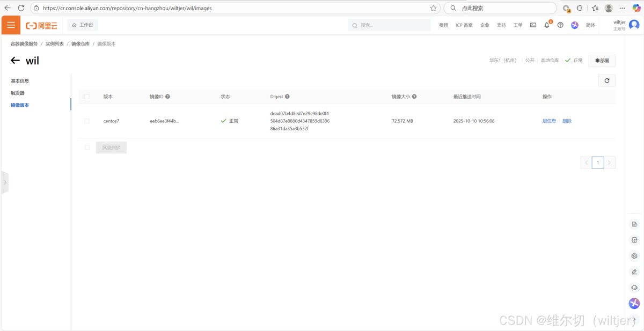Image resolution: width=644 pixels, height=331 pixels.
Task: Click the 2025-10-10 10:56:06 push time
Action: pyautogui.click(x=474, y=121)
